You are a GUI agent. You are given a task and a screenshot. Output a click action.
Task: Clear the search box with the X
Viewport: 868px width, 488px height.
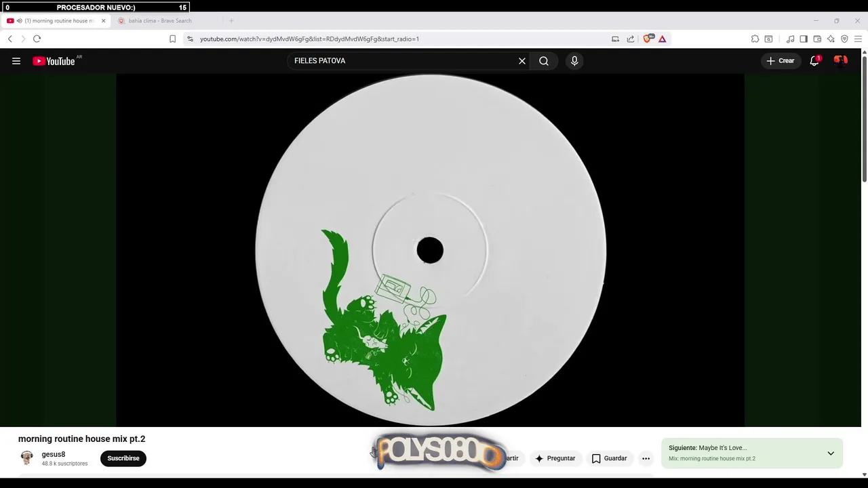pyautogui.click(x=522, y=61)
